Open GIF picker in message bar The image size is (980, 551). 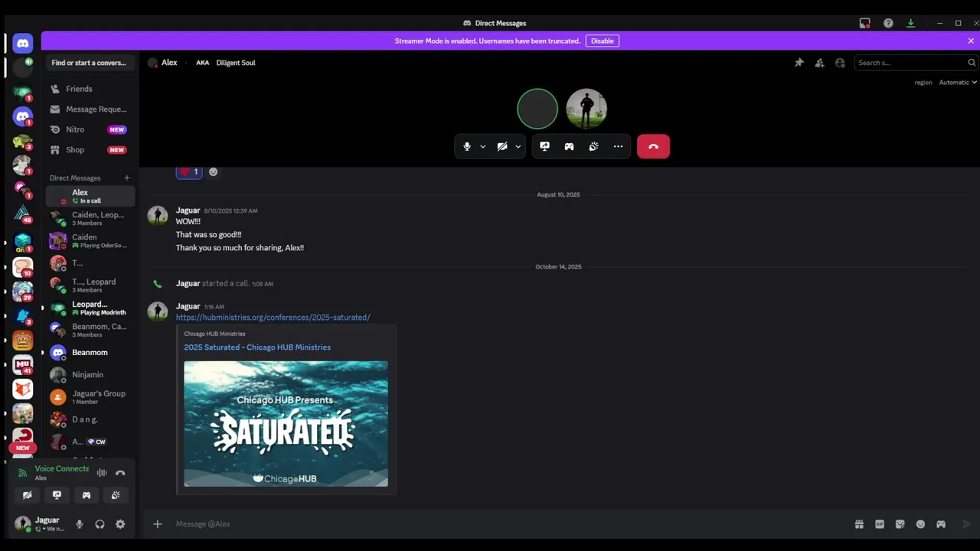click(x=880, y=524)
